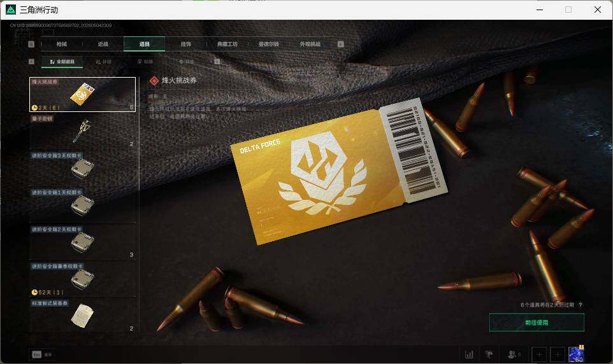Select the 进阶安全箱赛季权限卡 item

coord(82,279)
